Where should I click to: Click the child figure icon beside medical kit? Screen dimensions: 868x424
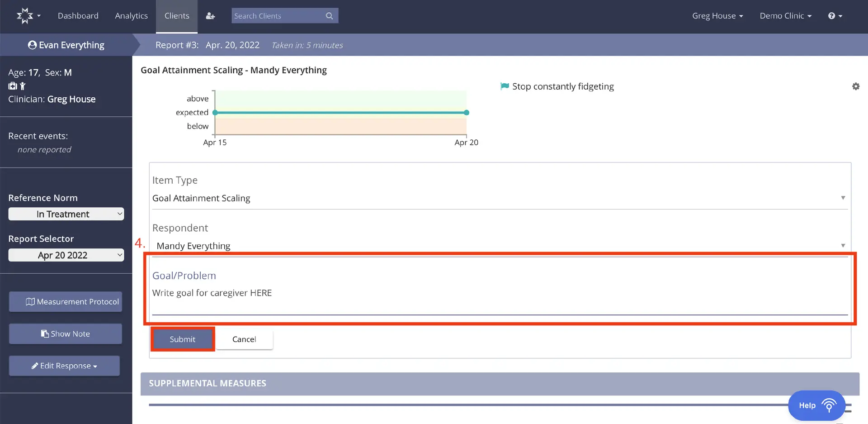(22, 86)
